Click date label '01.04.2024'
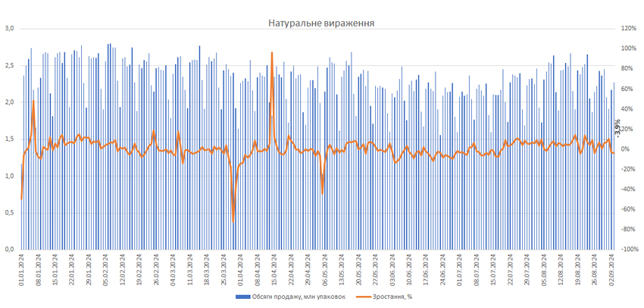Screen dimensions: 644x308 241,269
